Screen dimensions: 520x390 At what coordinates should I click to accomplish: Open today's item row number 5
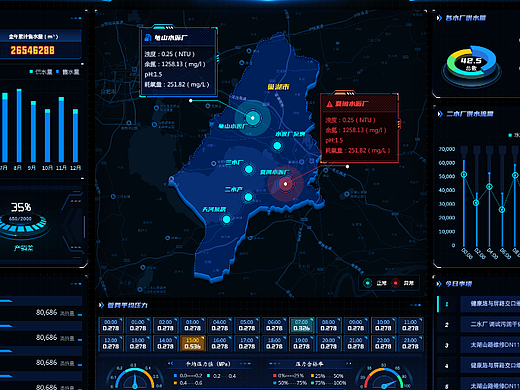478,384
